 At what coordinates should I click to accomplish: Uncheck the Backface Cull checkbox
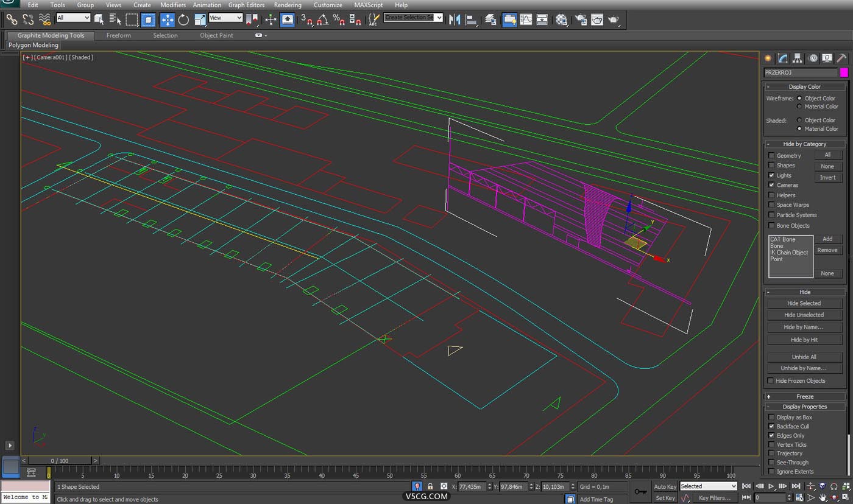pos(771,426)
